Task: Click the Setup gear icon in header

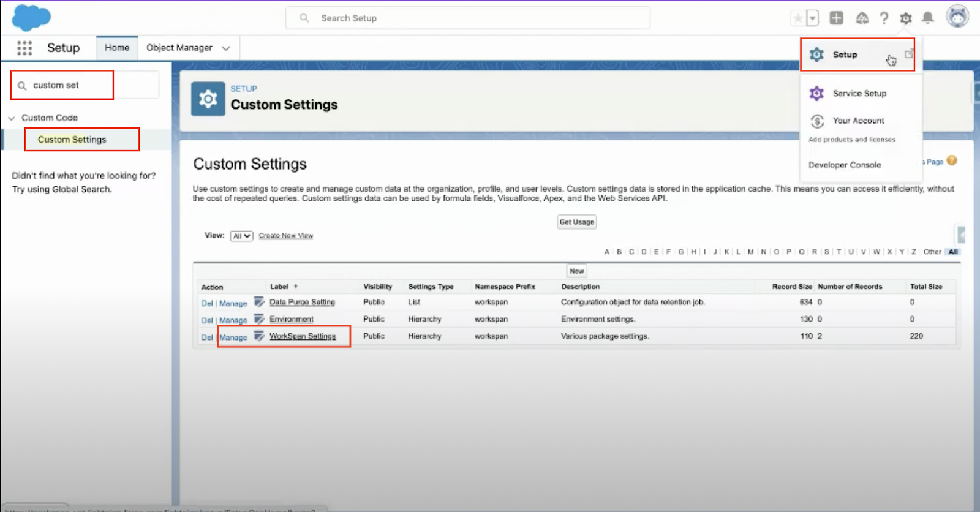Action: tap(905, 18)
